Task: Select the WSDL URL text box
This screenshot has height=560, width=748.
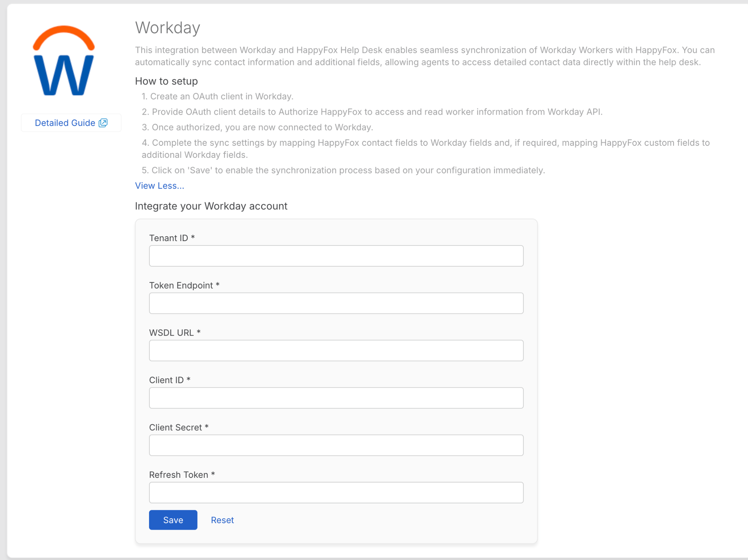Action: pyautogui.click(x=336, y=351)
